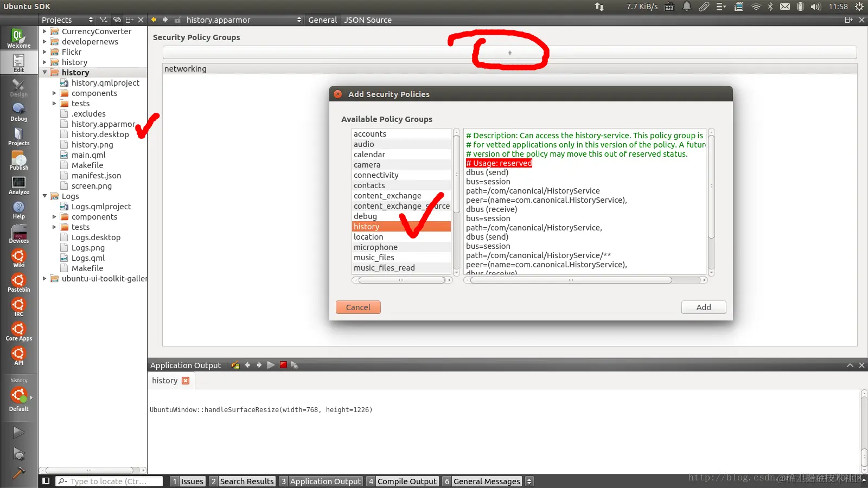868x488 pixels.
Task: Click Add in Add Security Policies dialog
Action: click(704, 307)
